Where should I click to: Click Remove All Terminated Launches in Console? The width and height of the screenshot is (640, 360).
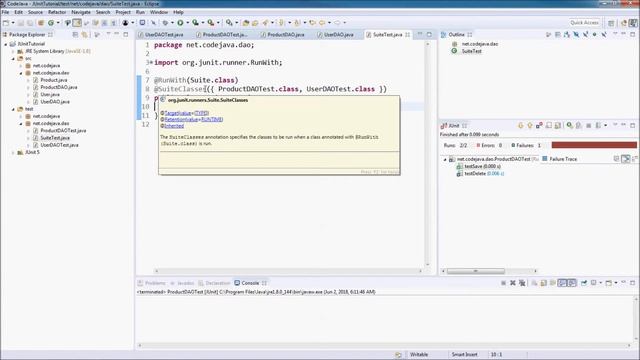pyautogui.click(x=522, y=283)
